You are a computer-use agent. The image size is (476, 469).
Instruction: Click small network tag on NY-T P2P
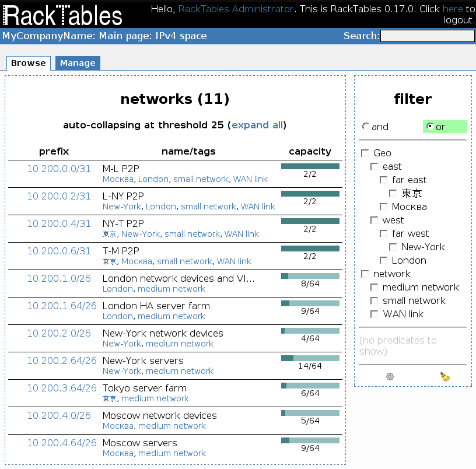point(192,234)
